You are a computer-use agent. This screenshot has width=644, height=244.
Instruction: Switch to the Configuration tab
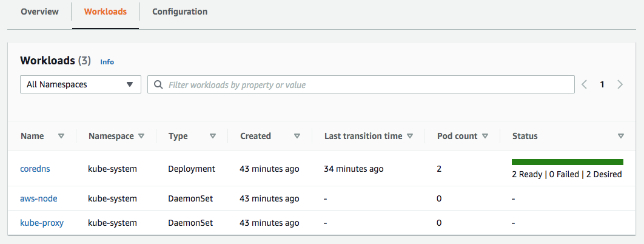[180, 12]
